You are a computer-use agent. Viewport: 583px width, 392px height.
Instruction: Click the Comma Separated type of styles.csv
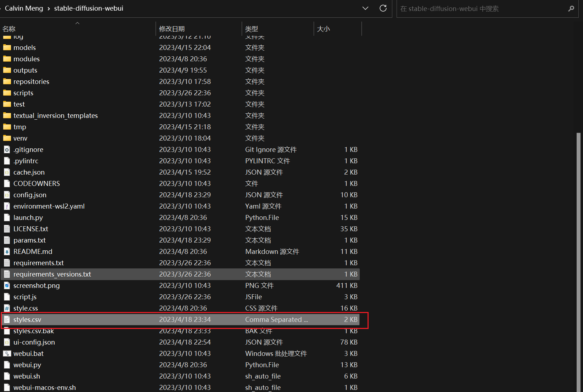tap(276, 319)
